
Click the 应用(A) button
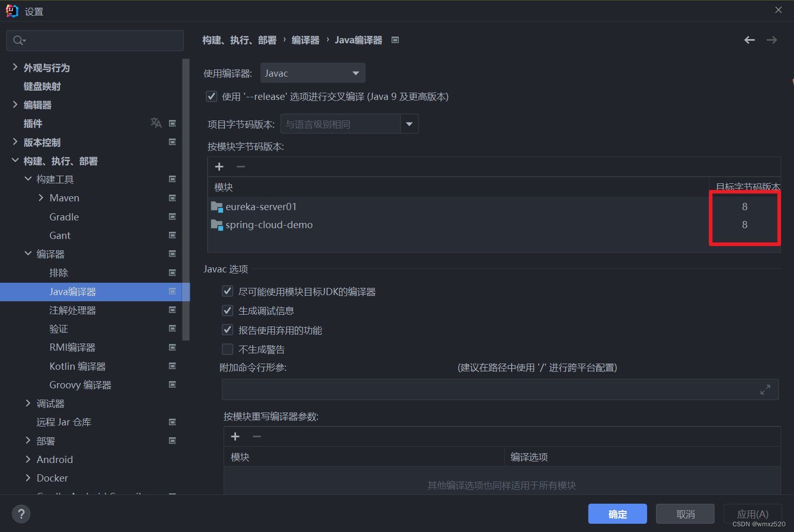point(753,514)
